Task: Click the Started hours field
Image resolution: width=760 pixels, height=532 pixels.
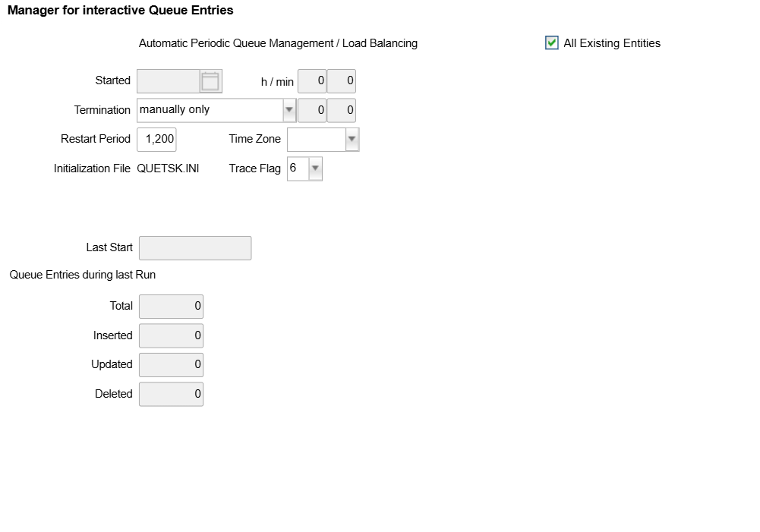Action: point(312,81)
